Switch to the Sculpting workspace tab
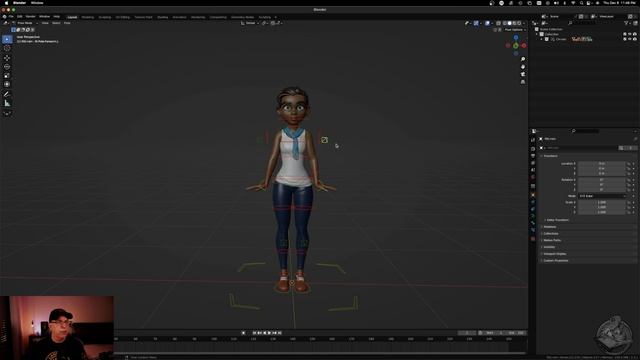The image size is (640, 360). click(x=105, y=17)
